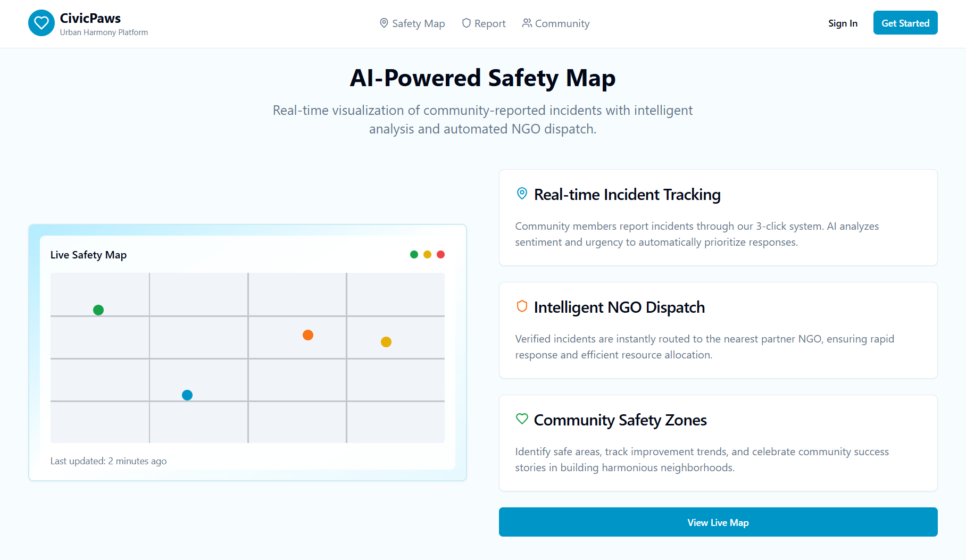Image resolution: width=966 pixels, height=560 pixels.
Task: Click the green status dot in the Live Safety Map header
Action: tap(414, 254)
